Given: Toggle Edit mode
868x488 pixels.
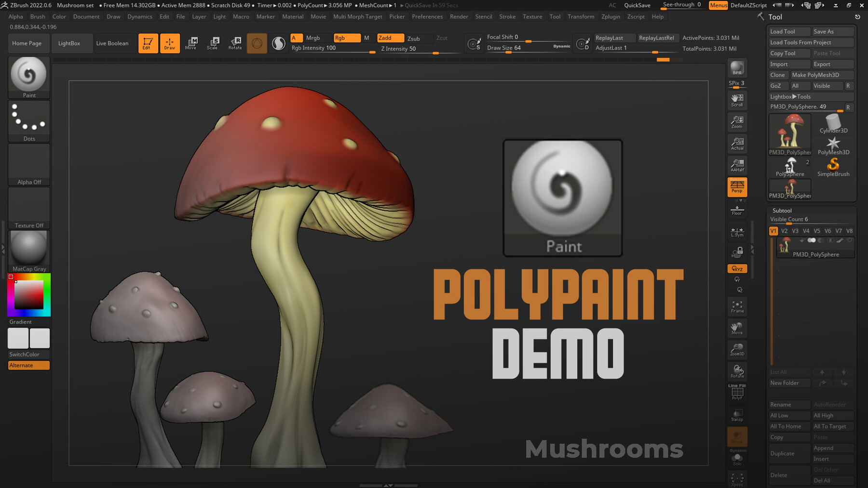Looking at the screenshot, I should [x=148, y=43].
